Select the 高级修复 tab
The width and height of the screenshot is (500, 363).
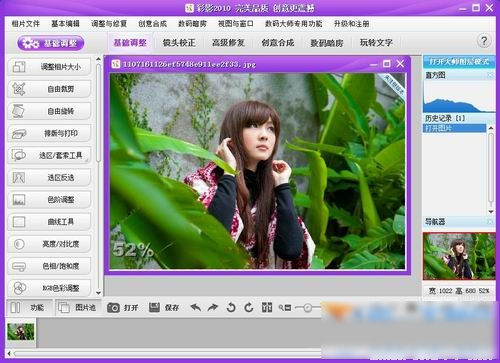[x=228, y=43]
